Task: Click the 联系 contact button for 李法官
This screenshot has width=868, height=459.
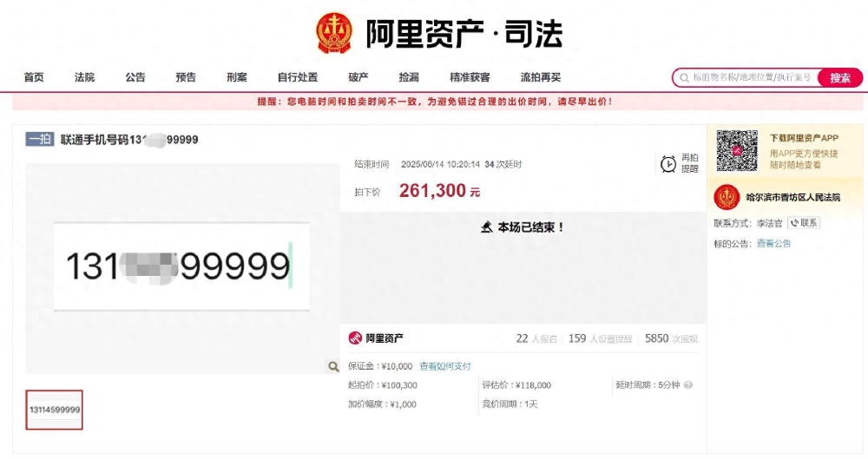Action: 803,223
